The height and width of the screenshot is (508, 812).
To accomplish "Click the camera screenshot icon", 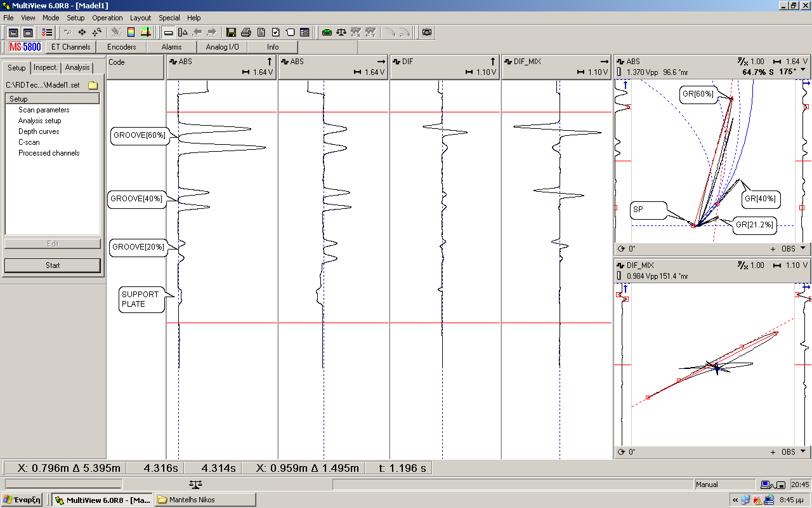I will click(x=427, y=32).
